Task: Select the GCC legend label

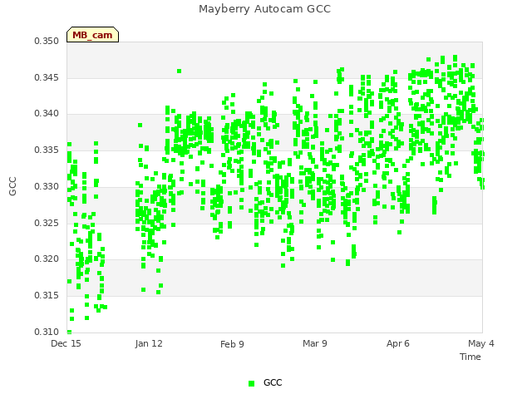Action: tap(273, 382)
